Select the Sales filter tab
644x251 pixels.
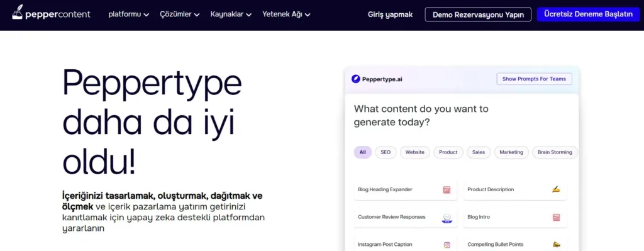tap(479, 152)
